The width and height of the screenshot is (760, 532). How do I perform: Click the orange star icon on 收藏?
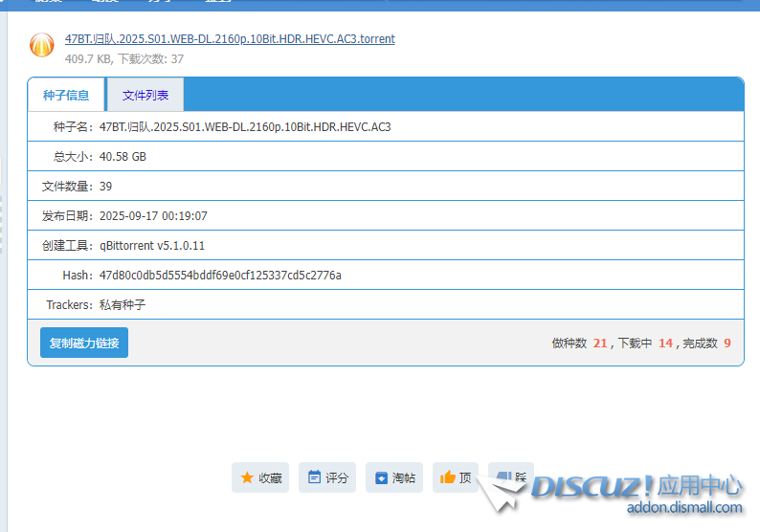point(247,477)
